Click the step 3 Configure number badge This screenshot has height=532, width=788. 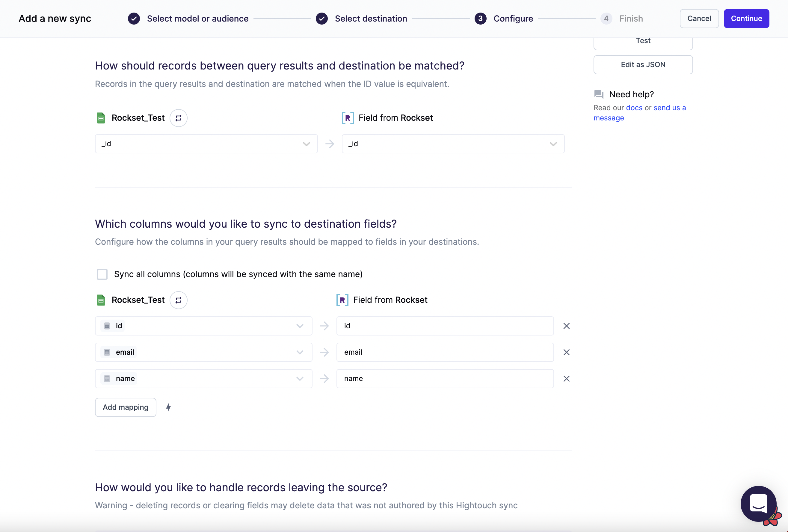[481, 19]
